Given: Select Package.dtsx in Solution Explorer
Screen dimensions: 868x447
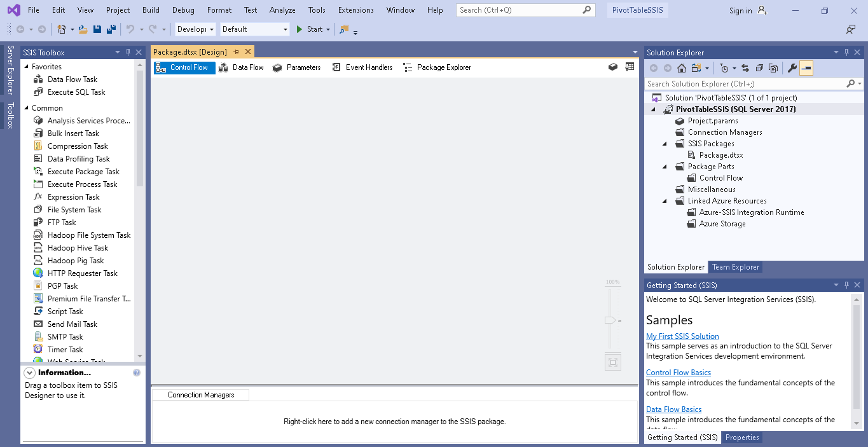Looking at the screenshot, I should point(721,155).
